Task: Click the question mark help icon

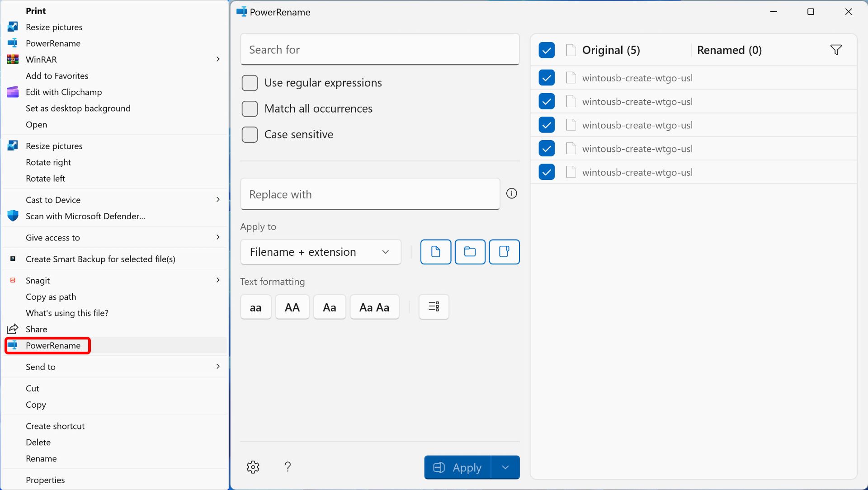Action: tap(288, 467)
